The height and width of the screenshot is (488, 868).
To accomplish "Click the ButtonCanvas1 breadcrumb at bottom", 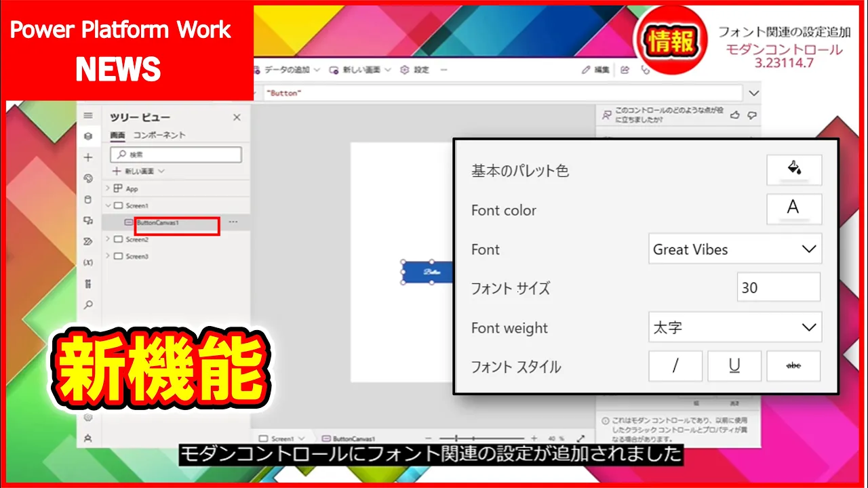I will click(349, 439).
